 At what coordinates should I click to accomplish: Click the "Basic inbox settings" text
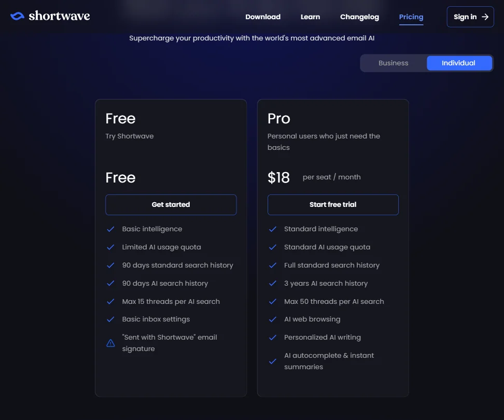(x=156, y=319)
